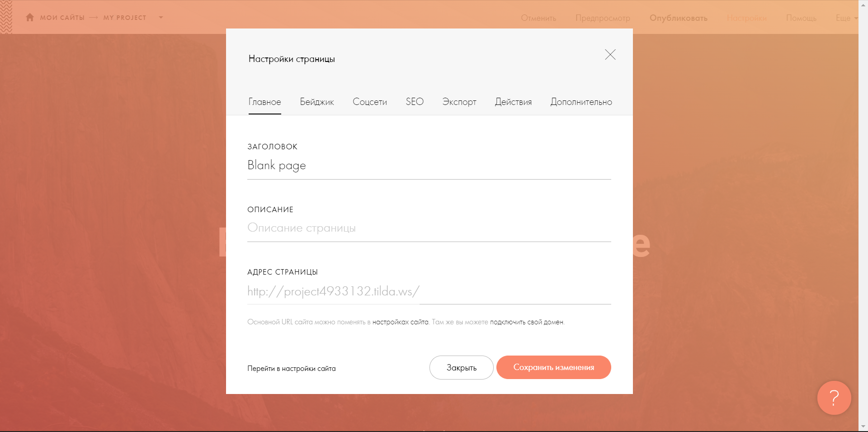Open the Соцсети tab
868x432 pixels.
click(370, 102)
